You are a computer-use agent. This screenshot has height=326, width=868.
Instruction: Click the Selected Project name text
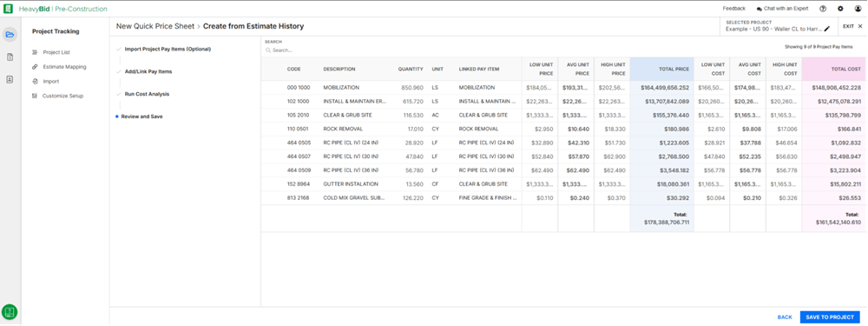point(774,29)
